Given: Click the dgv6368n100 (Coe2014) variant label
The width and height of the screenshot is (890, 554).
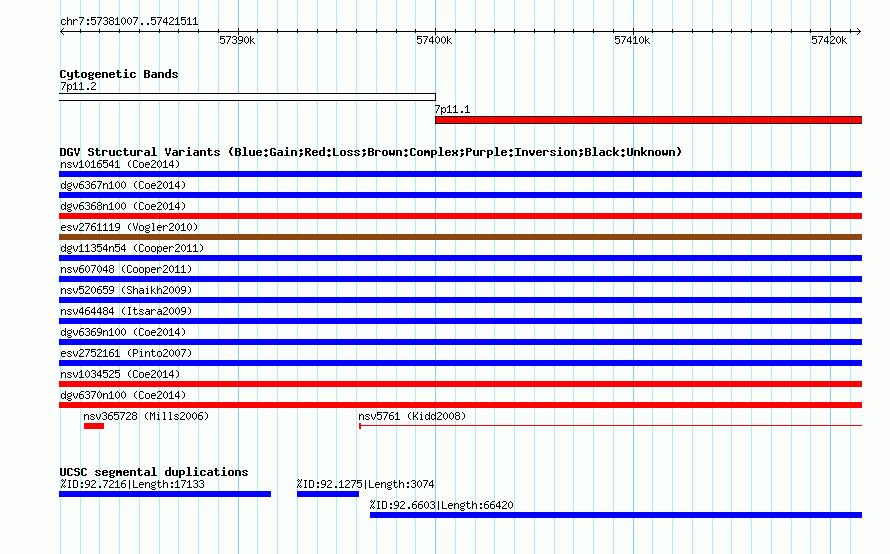Looking at the screenshot, I should pyautogui.click(x=123, y=206).
